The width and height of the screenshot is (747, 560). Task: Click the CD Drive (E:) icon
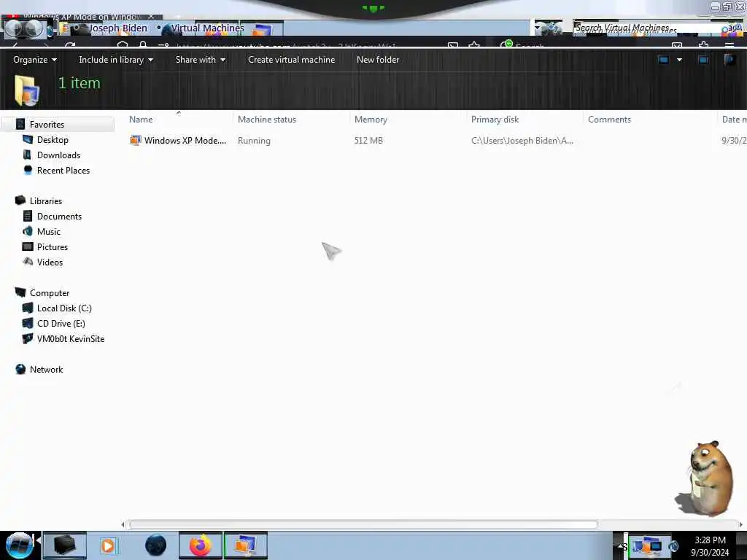coord(28,323)
